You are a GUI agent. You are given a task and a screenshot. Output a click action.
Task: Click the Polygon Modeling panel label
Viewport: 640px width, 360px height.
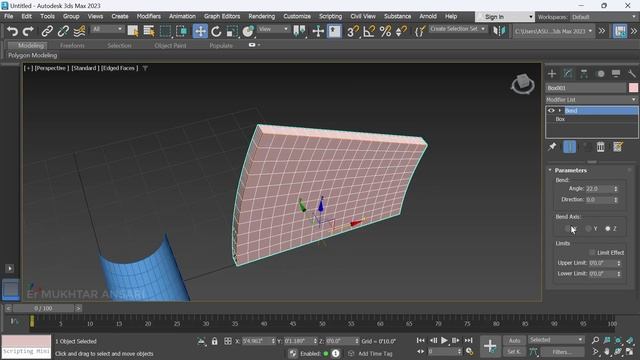click(x=33, y=56)
